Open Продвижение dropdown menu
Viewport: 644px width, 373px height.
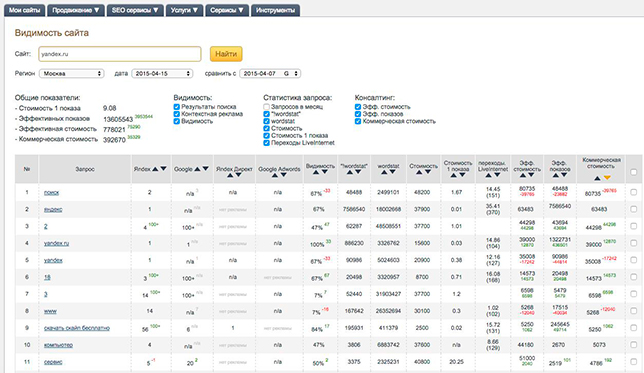(x=76, y=10)
